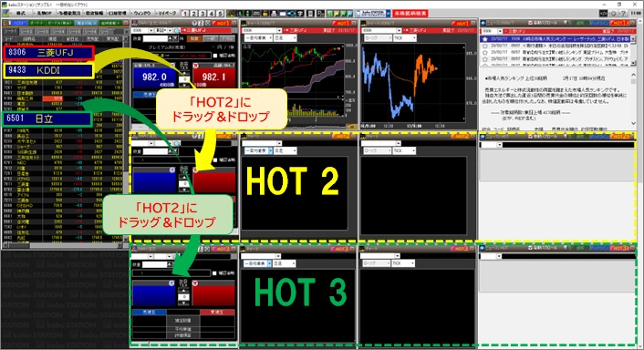
Task: Open the マイページ menu
Action: [x=167, y=13]
